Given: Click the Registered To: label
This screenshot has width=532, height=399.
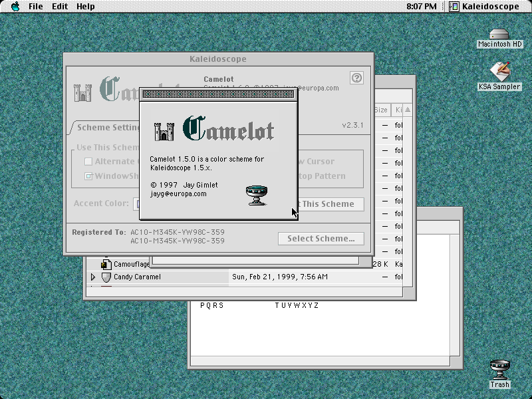Looking at the screenshot, I should (x=98, y=232).
